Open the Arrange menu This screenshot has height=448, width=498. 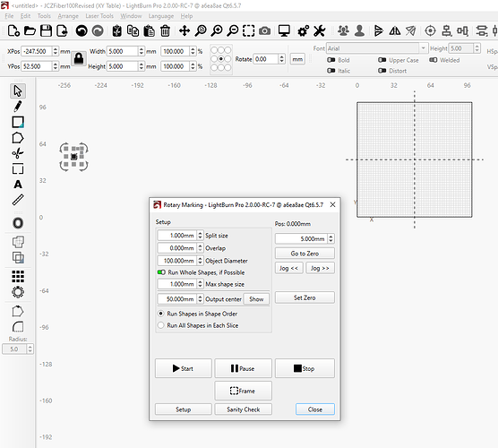68,16
